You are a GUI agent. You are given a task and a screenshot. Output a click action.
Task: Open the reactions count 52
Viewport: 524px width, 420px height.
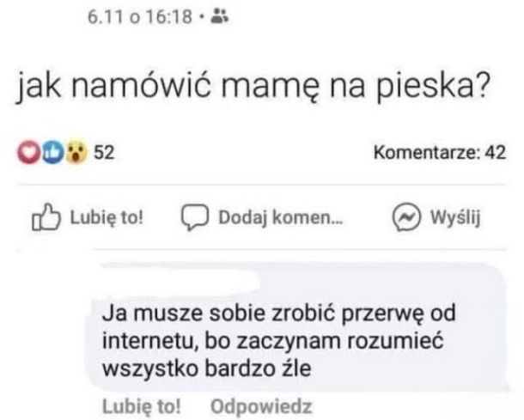(x=104, y=152)
